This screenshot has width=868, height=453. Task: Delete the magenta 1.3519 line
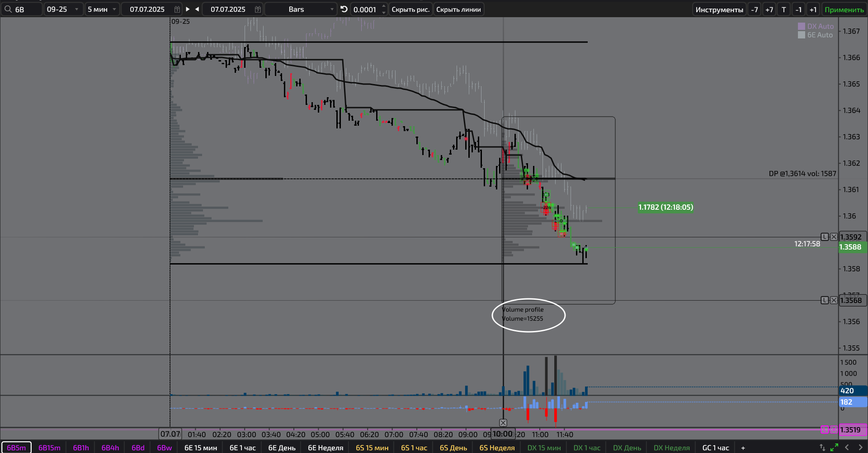click(834, 430)
